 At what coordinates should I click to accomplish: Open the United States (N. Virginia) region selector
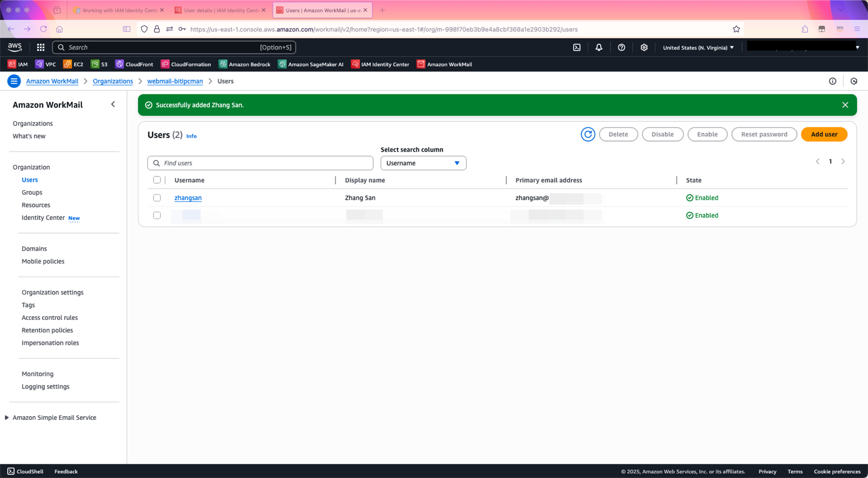698,47
